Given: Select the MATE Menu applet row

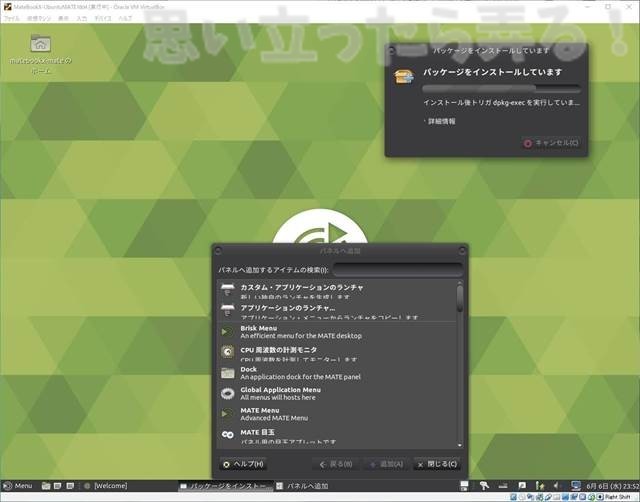Looking at the screenshot, I should tap(338, 414).
